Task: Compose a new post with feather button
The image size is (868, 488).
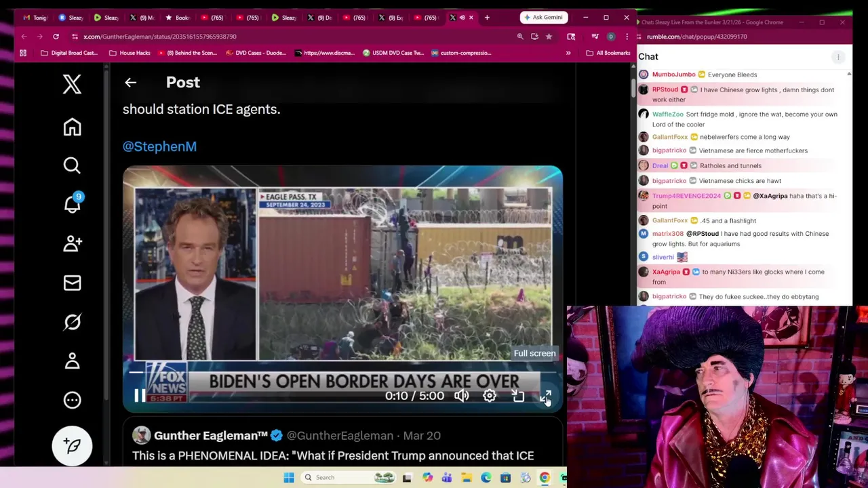Action: click(72, 445)
